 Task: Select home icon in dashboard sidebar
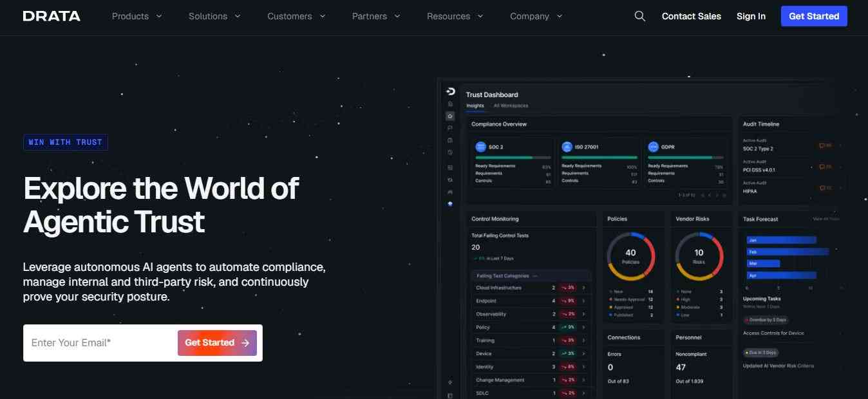tap(450, 116)
